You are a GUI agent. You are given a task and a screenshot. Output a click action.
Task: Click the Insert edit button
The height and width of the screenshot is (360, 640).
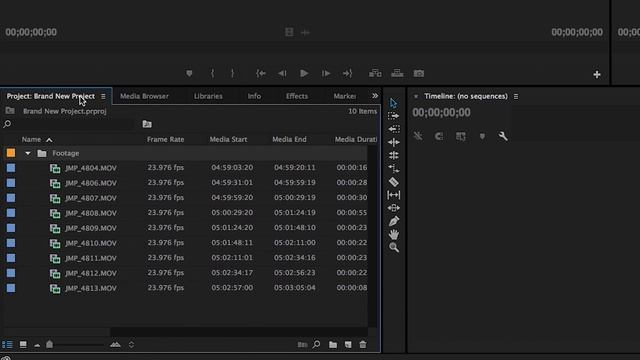click(x=375, y=73)
